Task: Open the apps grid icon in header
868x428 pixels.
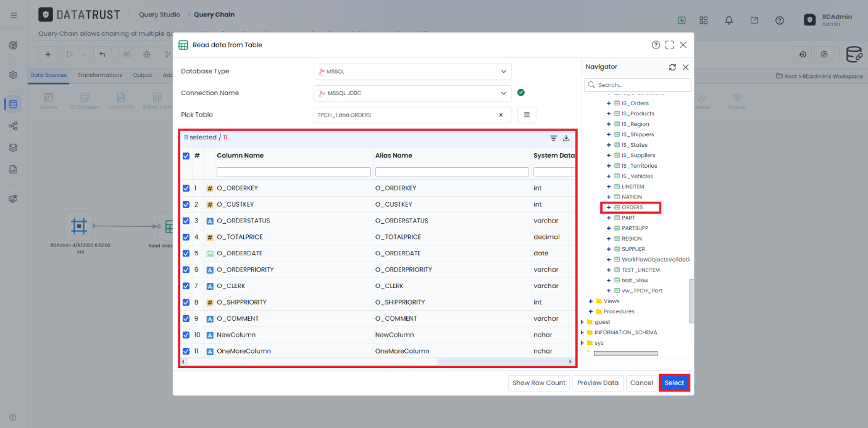Action: point(704,20)
